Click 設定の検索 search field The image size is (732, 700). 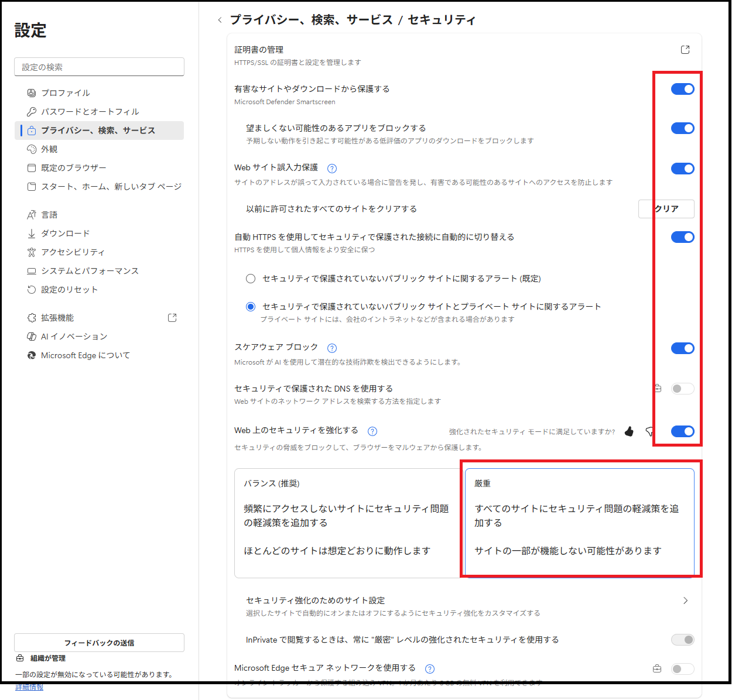[99, 67]
